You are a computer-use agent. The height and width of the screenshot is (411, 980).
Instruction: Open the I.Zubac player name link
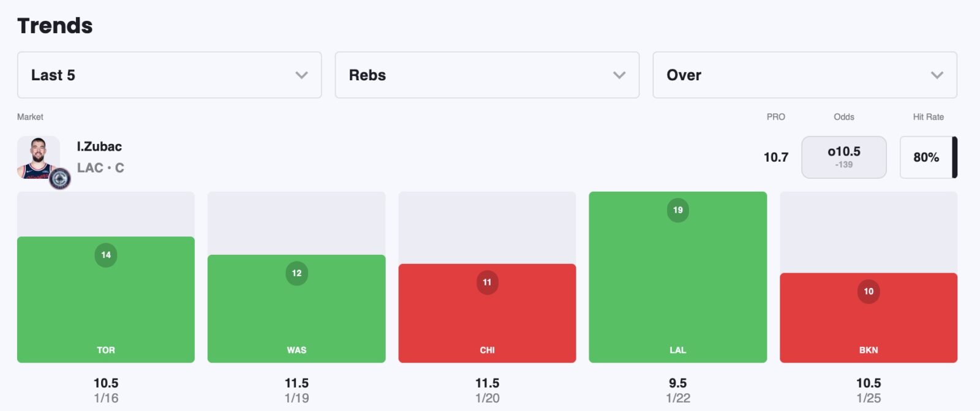tap(99, 146)
